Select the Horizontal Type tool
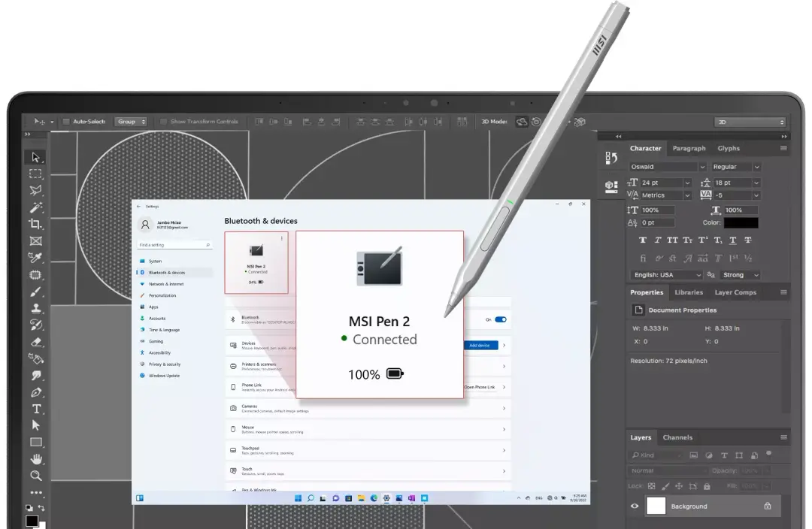The width and height of the screenshot is (812, 529). pos(36,409)
